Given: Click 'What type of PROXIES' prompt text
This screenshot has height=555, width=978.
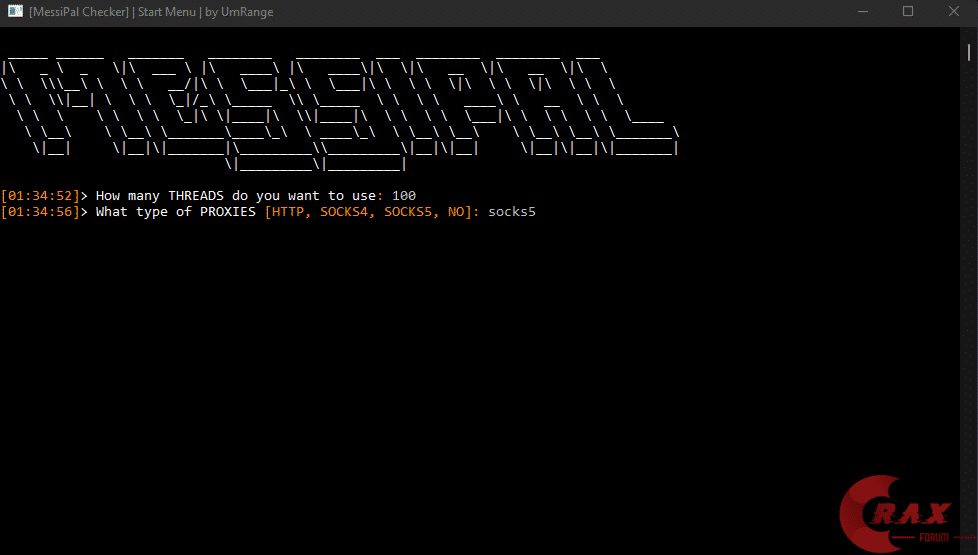Looking at the screenshot, I should tap(175, 212).
